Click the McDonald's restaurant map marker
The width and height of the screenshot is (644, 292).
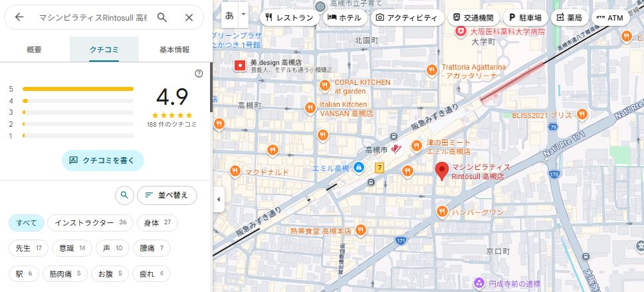(x=235, y=172)
